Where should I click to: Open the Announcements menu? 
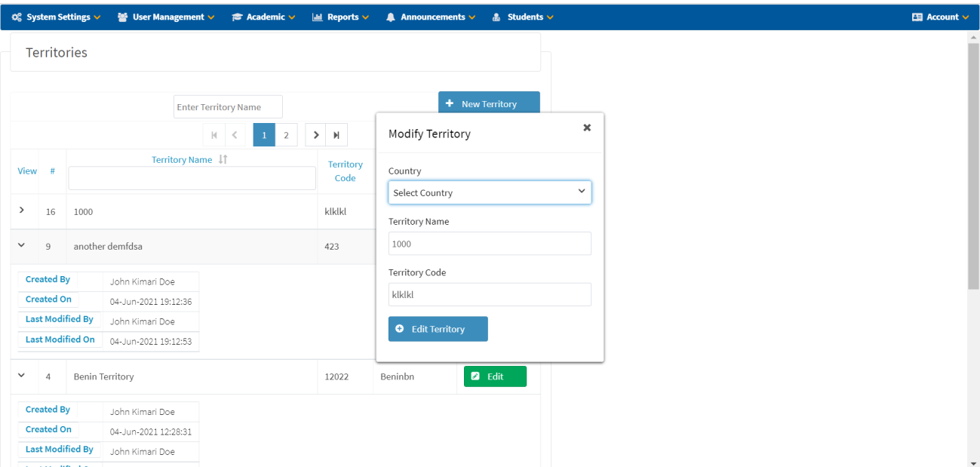point(431,17)
